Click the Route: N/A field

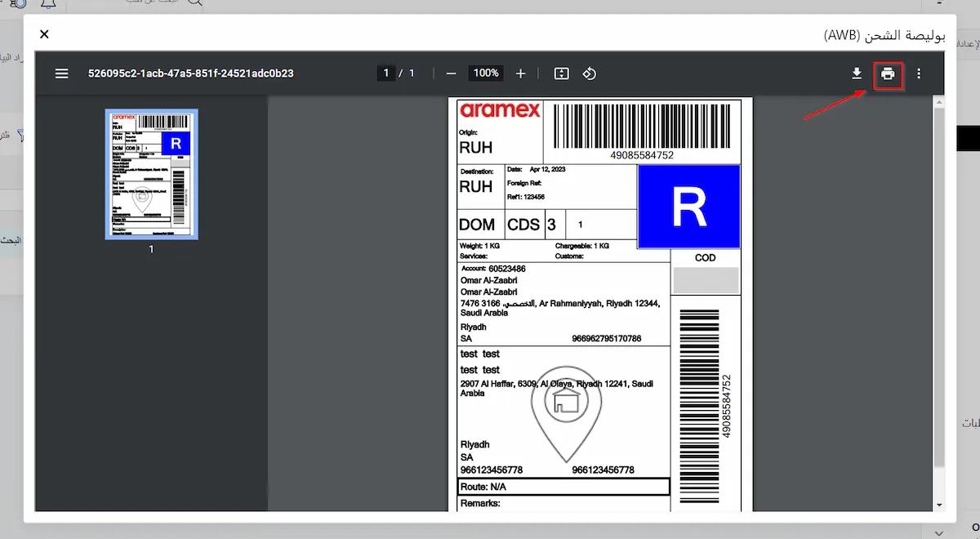click(x=563, y=487)
